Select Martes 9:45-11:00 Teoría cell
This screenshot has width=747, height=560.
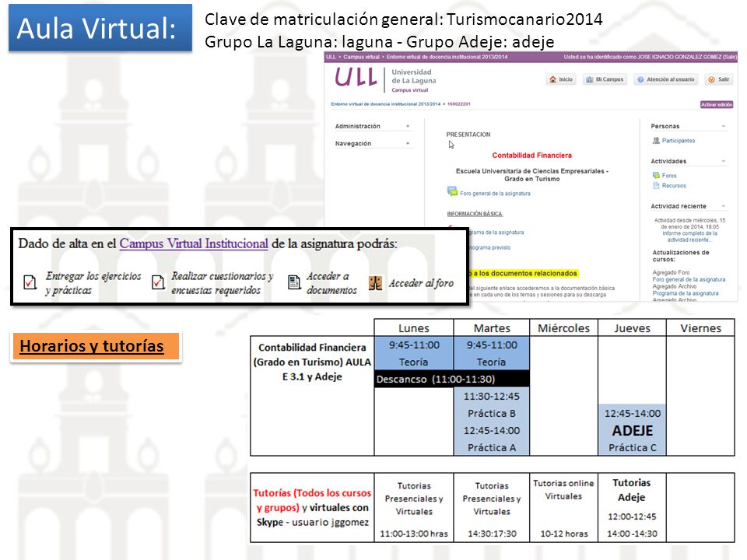(492, 353)
